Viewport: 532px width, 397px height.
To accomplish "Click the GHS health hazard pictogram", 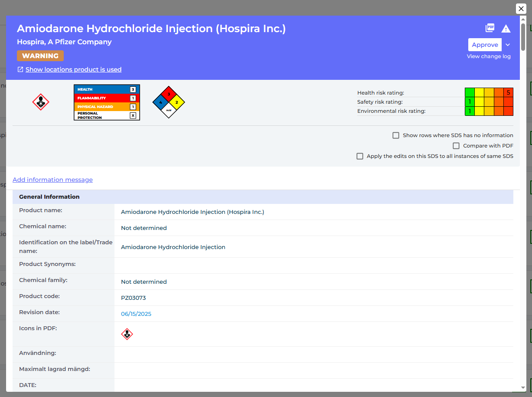I will [41, 102].
